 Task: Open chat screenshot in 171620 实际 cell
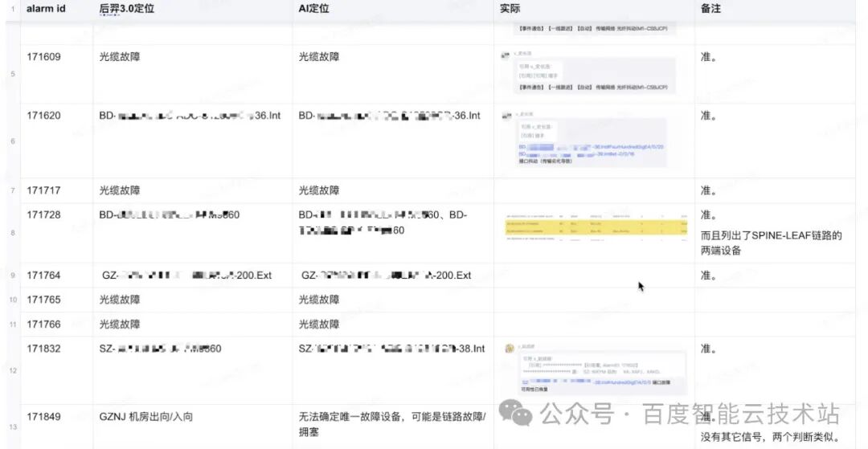pyautogui.click(x=584, y=139)
